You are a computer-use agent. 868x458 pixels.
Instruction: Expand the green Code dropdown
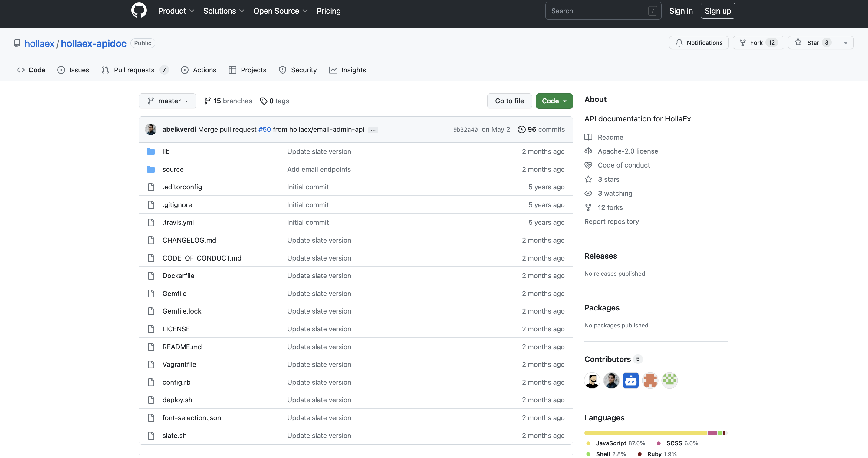[x=554, y=101]
